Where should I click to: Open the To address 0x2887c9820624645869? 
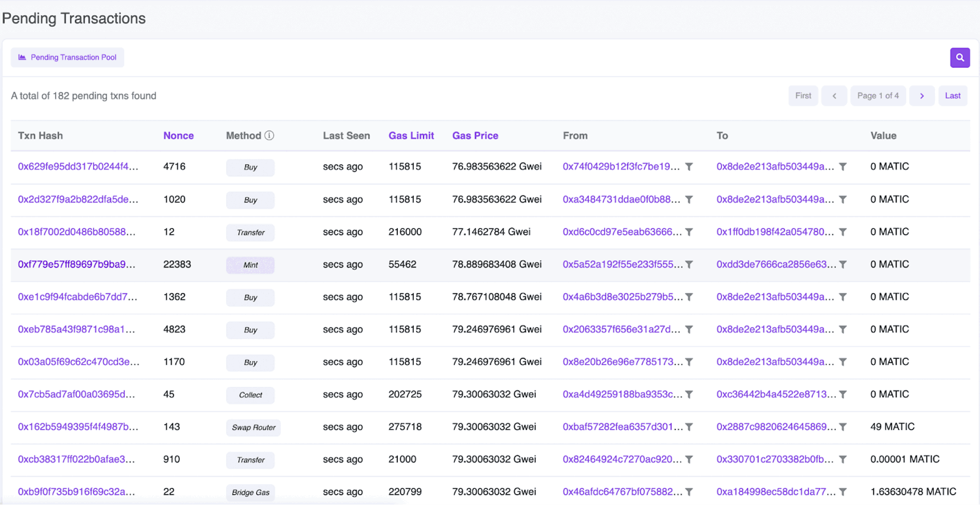tap(775, 427)
